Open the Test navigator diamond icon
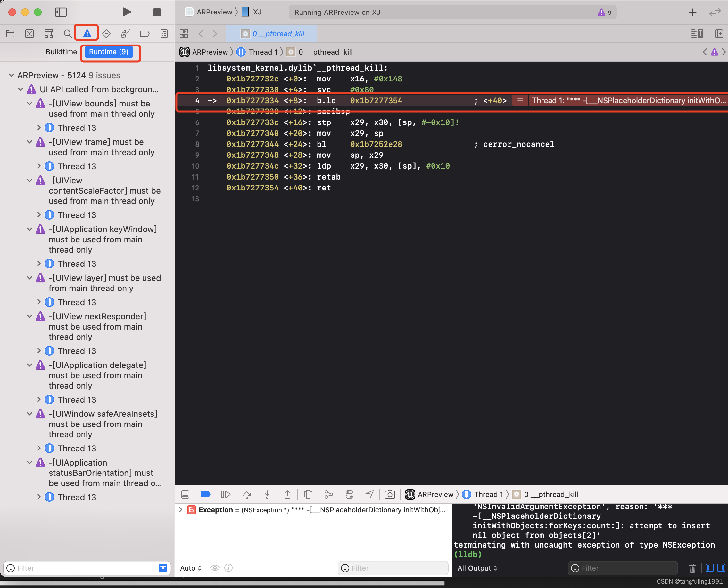728x588 pixels. pos(106,34)
